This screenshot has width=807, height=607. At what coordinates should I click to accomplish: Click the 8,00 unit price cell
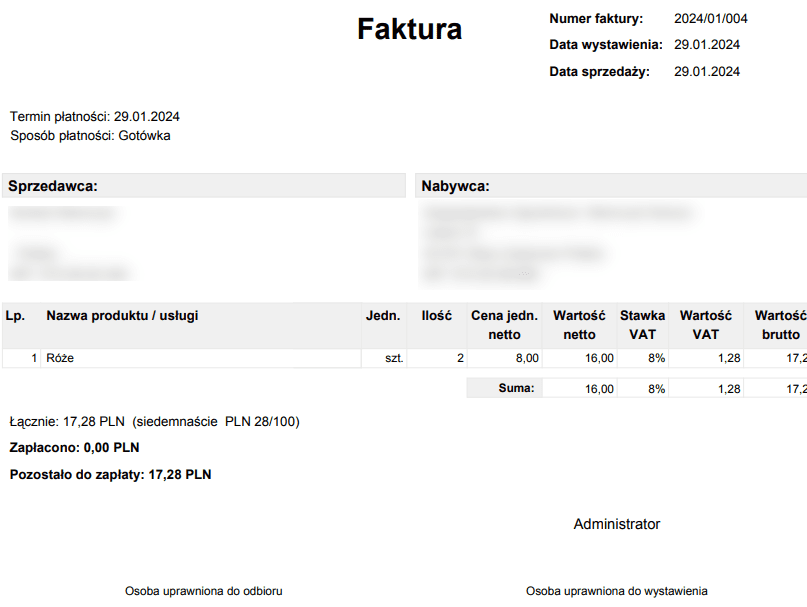click(x=526, y=358)
